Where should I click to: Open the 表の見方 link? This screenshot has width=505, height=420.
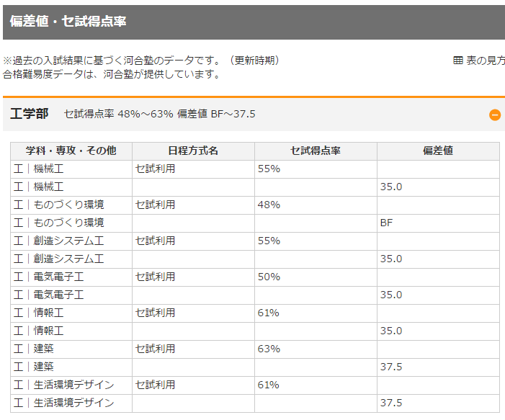pyautogui.click(x=486, y=61)
